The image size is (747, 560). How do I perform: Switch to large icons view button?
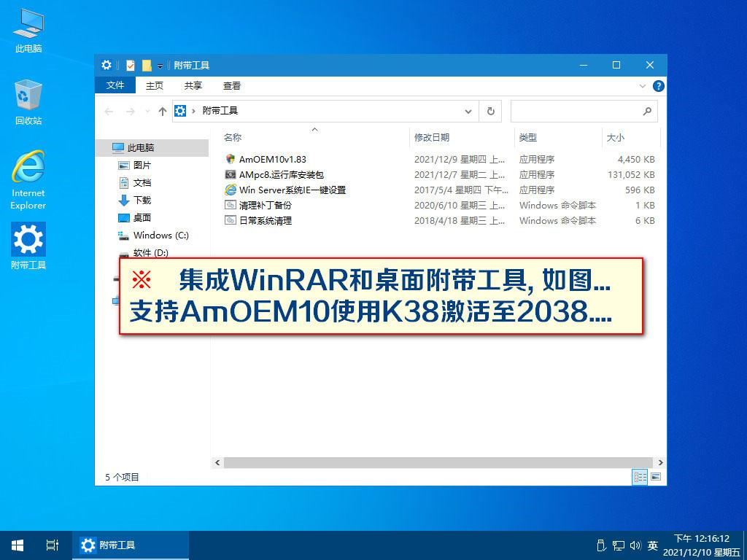[x=656, y=477]
